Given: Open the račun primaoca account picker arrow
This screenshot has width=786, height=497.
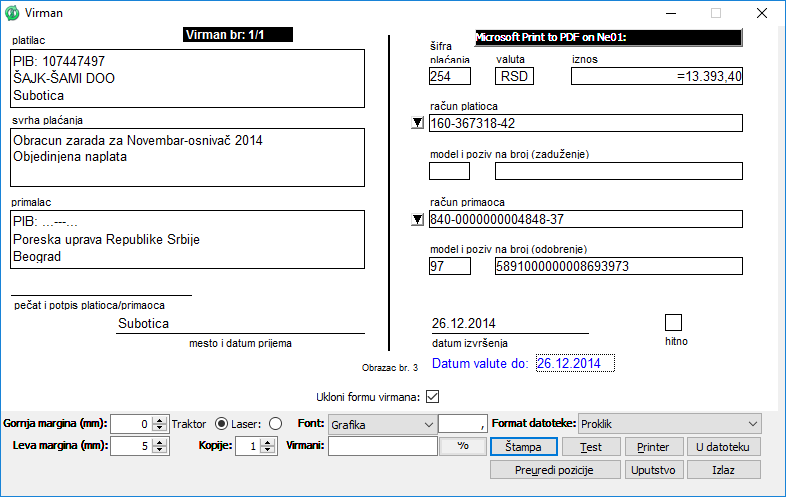Looking at the screenshot, I should (x=418, y=220).
